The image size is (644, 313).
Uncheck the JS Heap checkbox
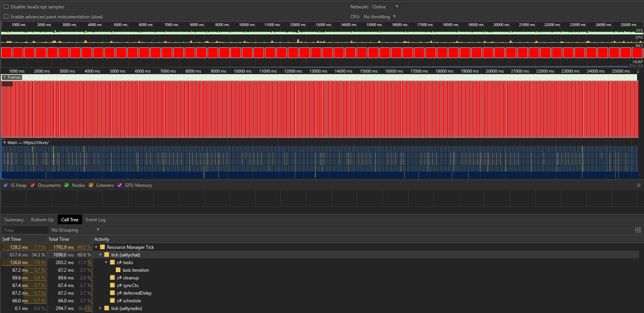(5, 185)
